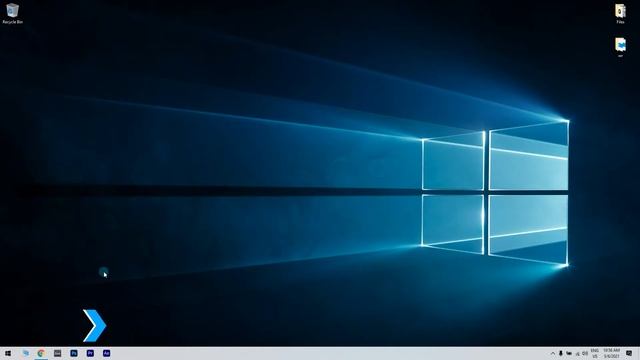Open the network status tray icon
The height and width of the screenshot is (360, 640).
pos(577,353)
